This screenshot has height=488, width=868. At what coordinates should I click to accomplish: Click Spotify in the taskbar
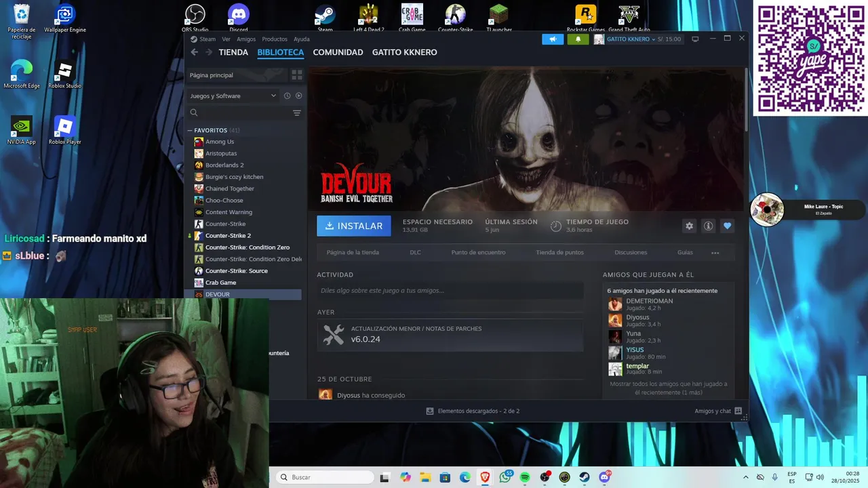(525, 477)
